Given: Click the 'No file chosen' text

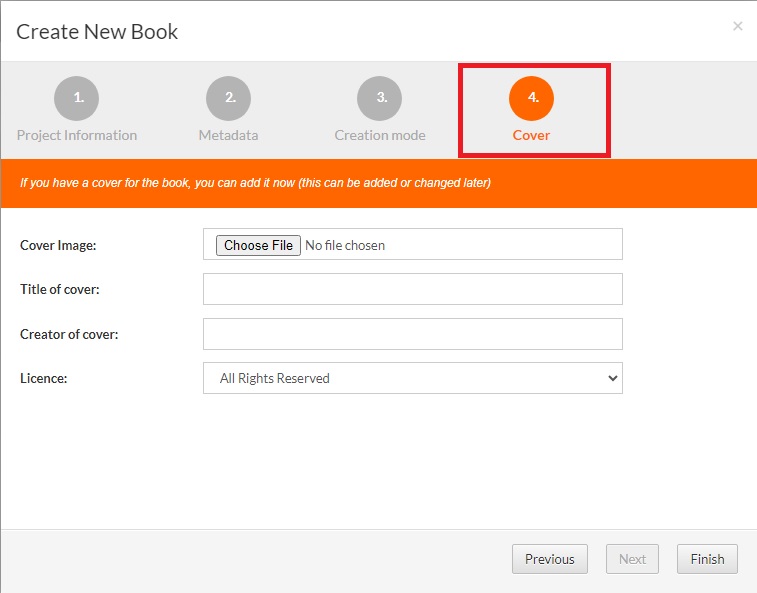Looking at the screenshot, I should (x=345, y=245).
